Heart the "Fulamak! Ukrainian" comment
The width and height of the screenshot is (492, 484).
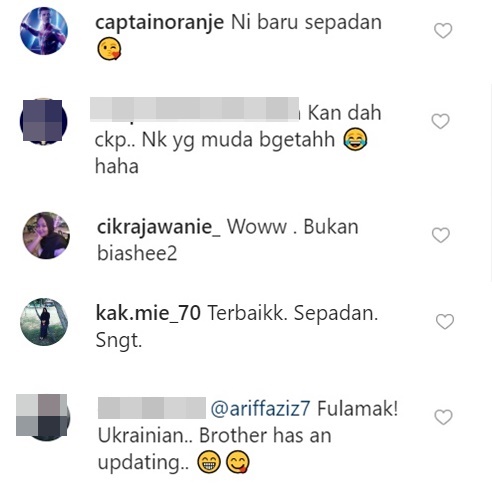coord(444,417)
